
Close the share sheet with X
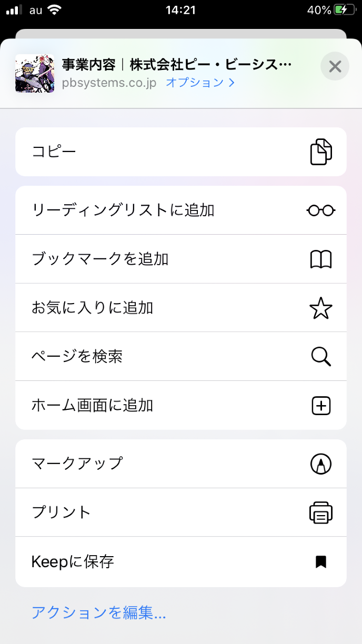point(335,66)
